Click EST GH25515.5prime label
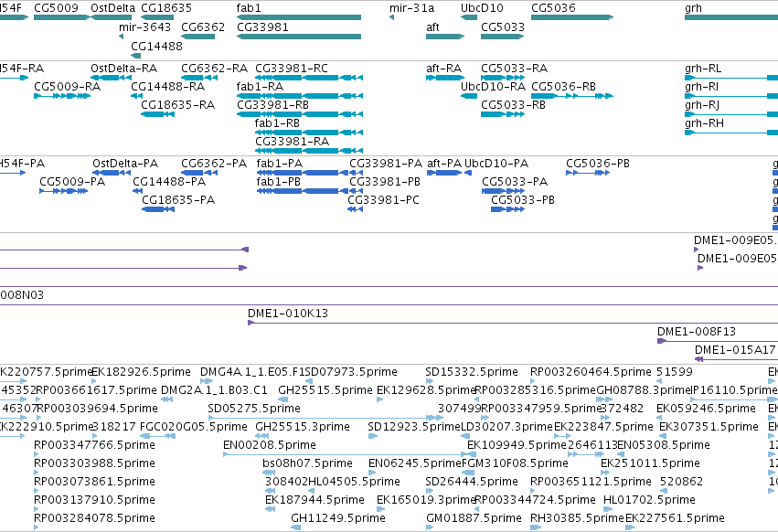This screenshot has width=778, height=532. pyautogui.click(x=325, y=390)
